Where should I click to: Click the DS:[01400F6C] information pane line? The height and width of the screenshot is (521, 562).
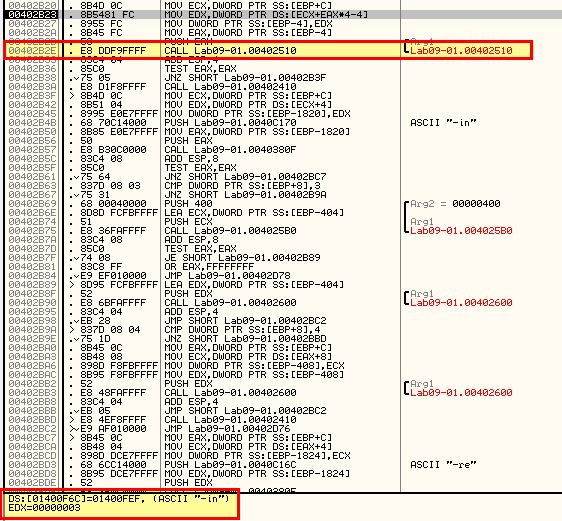tap(119, 499)
